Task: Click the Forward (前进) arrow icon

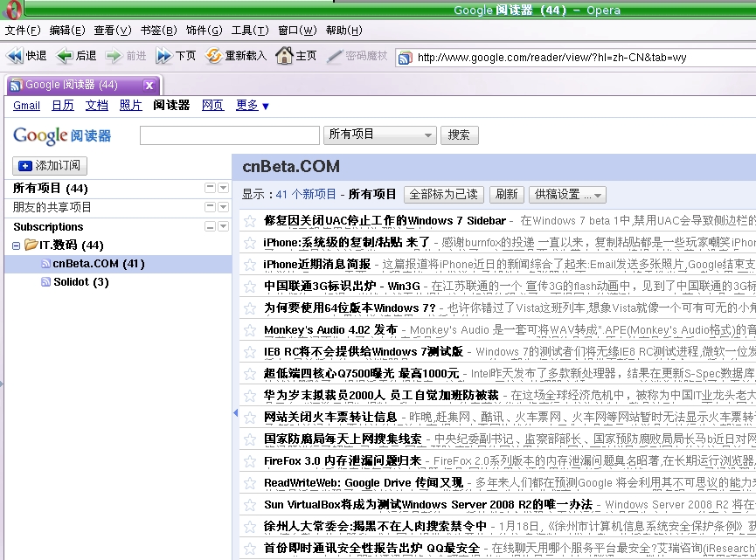Action: (114, 56)
